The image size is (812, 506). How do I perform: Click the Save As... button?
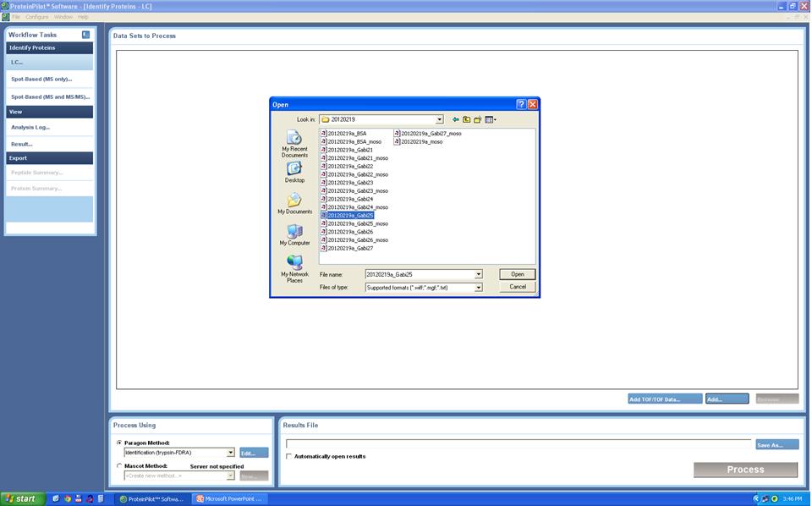click(776, 445)
